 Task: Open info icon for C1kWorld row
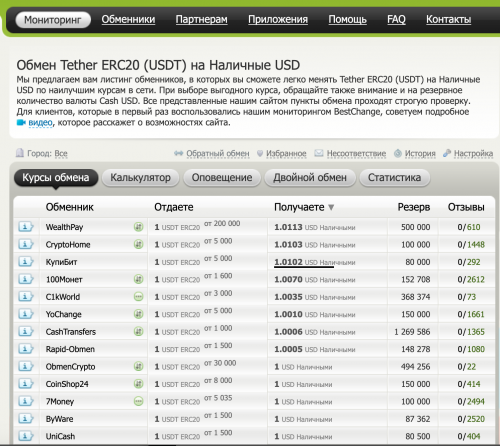(26, 297)
